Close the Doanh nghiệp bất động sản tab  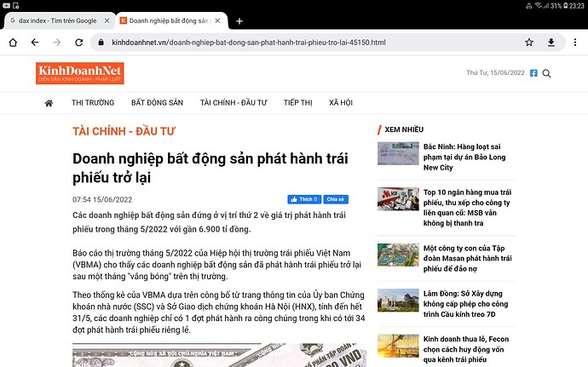[x=217, y=20]
